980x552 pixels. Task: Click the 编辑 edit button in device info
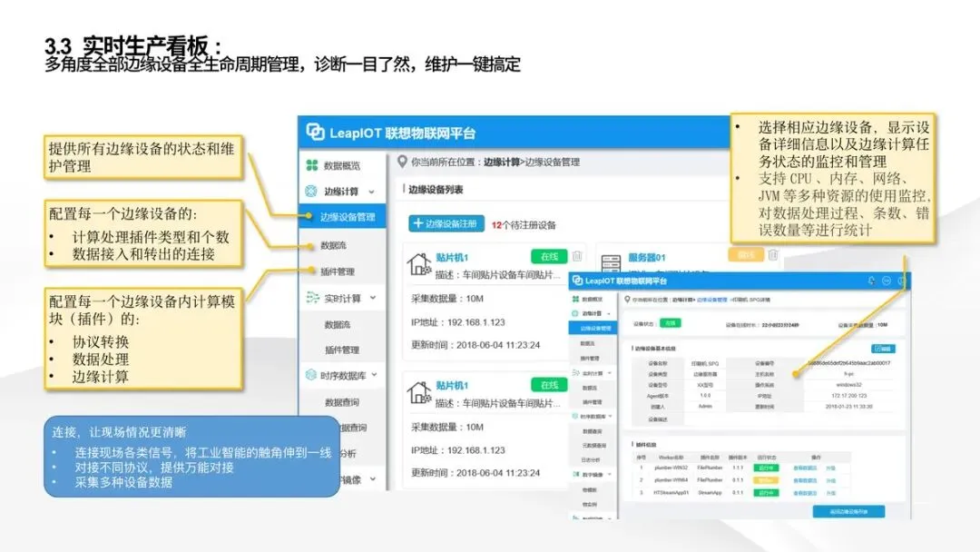pyautogui.click(x=884, y=349)
